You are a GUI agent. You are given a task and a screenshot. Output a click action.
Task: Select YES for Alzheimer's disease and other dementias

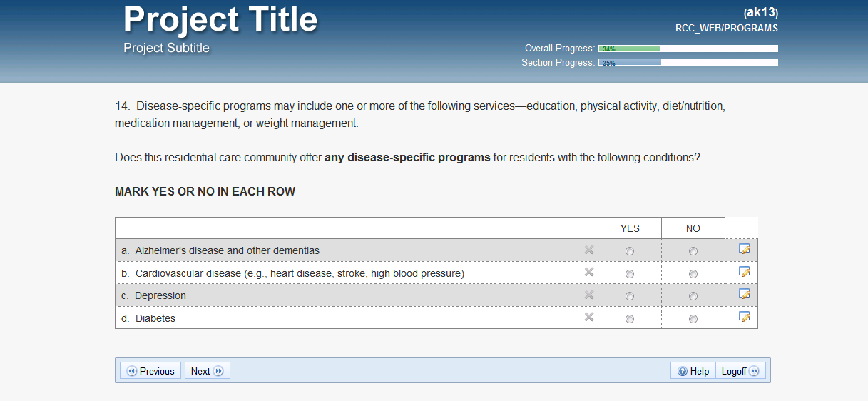pyautogui.click(x=629, y=251)
